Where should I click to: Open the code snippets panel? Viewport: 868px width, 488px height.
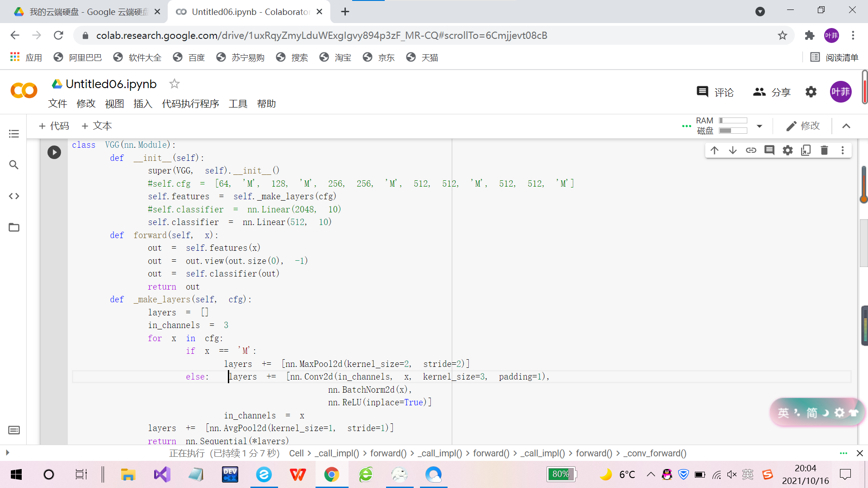pos(14,196)
